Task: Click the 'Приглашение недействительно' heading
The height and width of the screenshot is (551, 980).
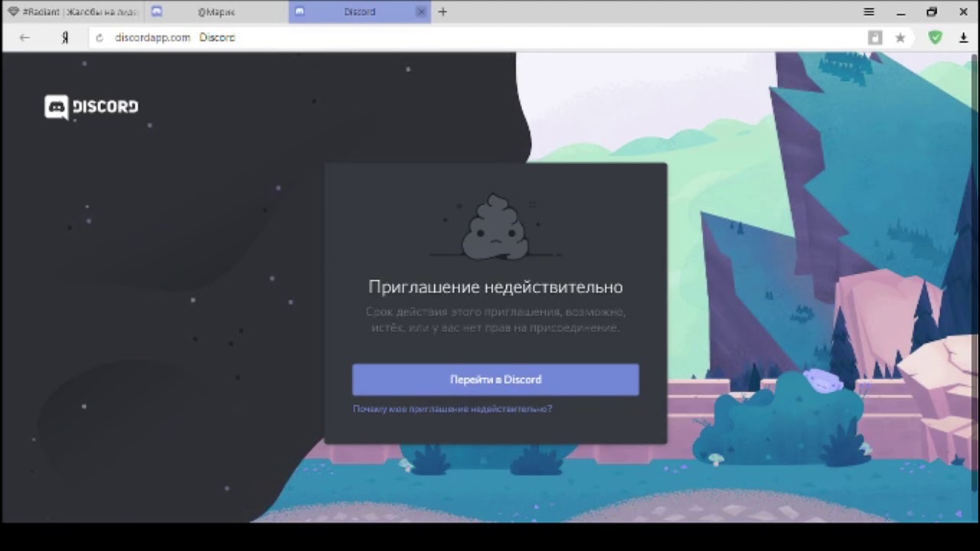Action: 495,287
